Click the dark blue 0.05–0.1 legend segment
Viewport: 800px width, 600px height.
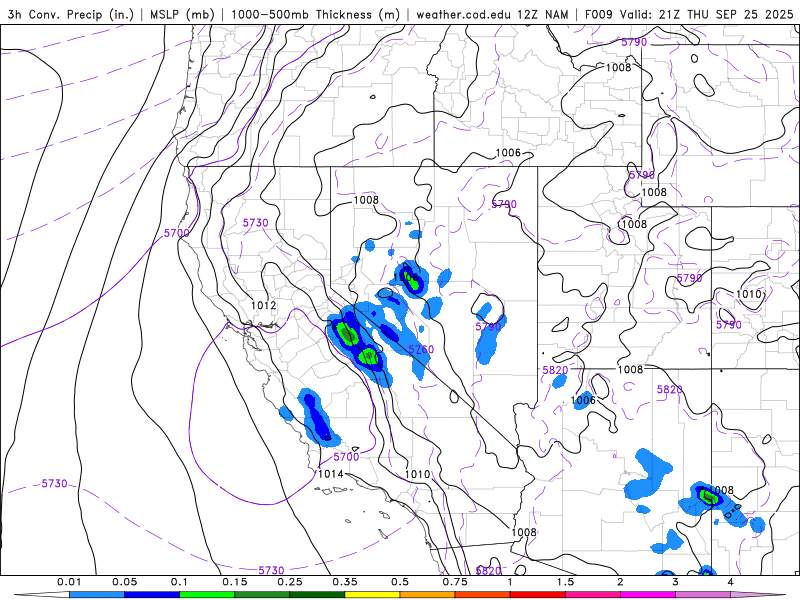[x=152, y=595]
